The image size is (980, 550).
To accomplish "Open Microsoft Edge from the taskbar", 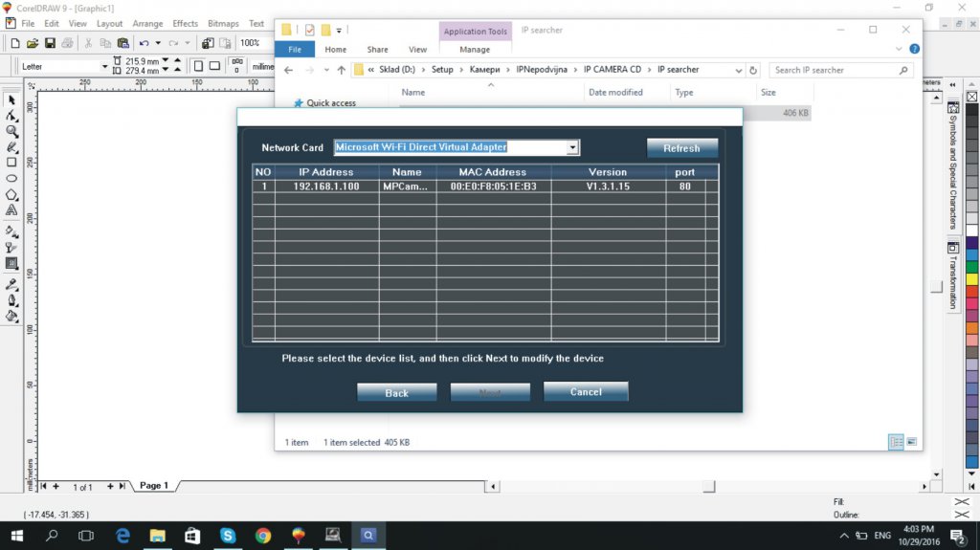I will (123, 536).
